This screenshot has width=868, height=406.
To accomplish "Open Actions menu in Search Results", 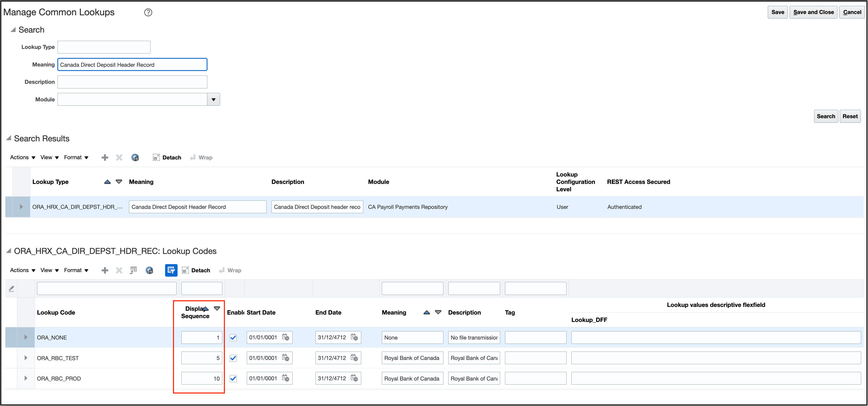I will click(23, 158).
